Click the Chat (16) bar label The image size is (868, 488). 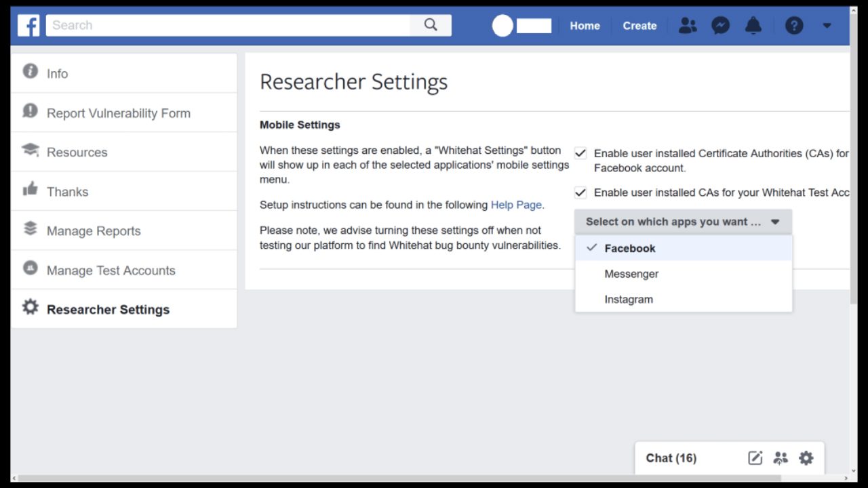click(671, 458)
